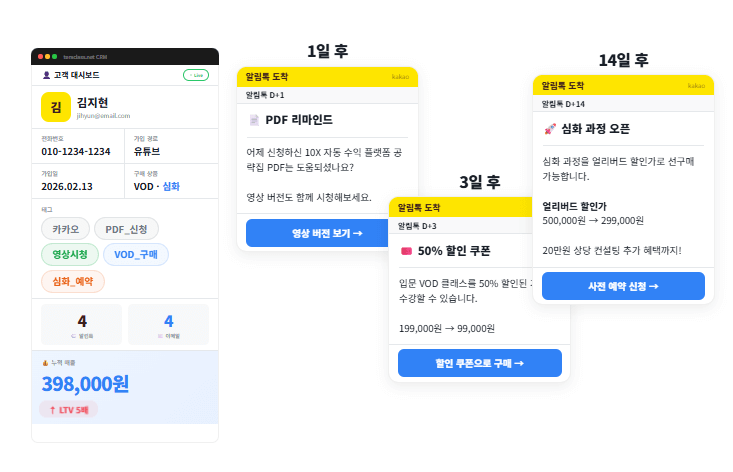Click the 심화 link in 구매 상품
The height and width of the screenshot is (472, 733).
point(171,186)
